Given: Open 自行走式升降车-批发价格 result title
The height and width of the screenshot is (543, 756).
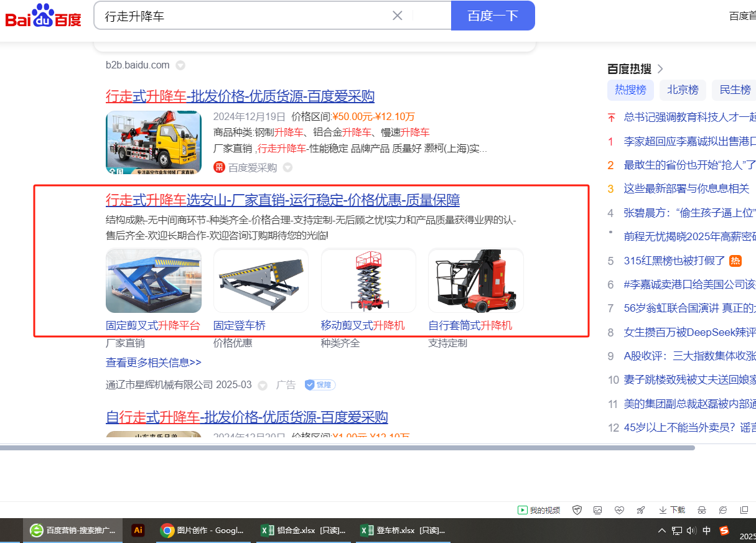Looking at the screenshot, I should coord(247,417).
